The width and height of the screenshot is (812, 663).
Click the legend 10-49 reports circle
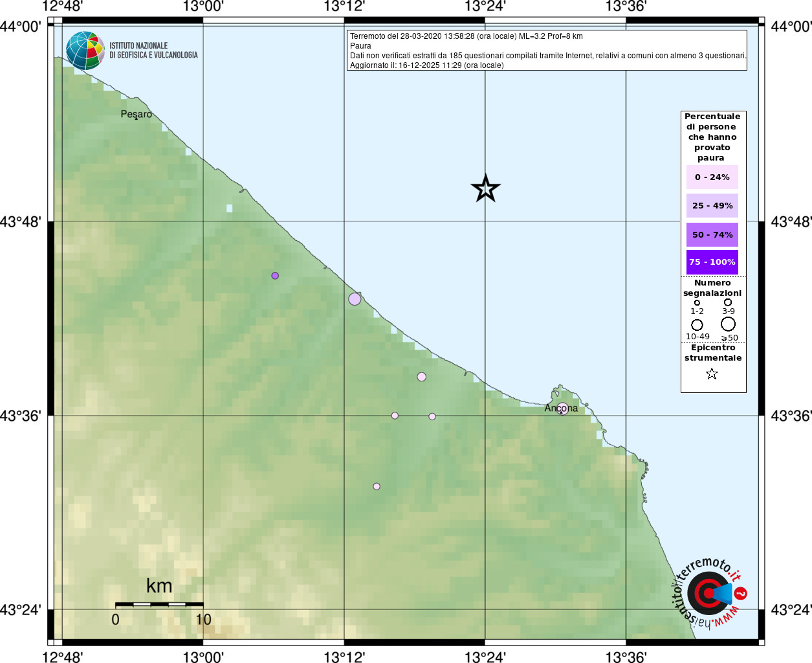697,325
